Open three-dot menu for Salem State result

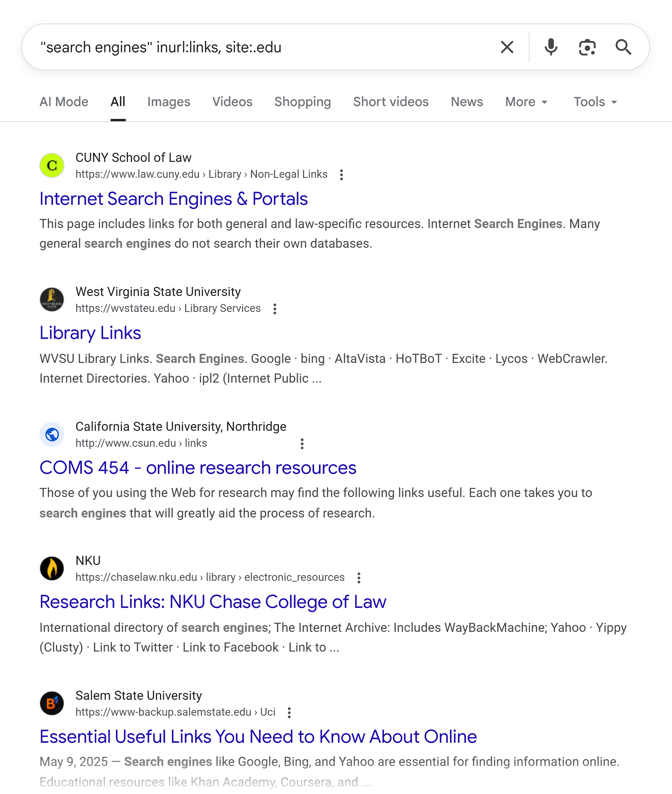[289, 713]
